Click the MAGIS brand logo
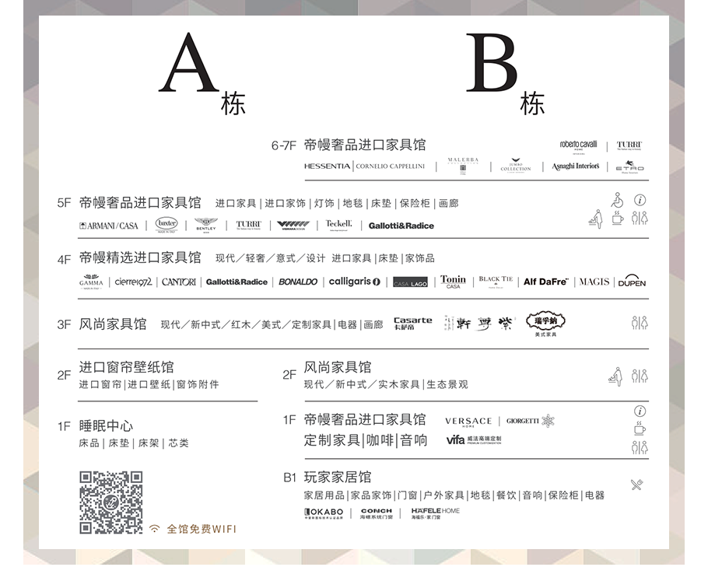708x588 pixels. 594,282
